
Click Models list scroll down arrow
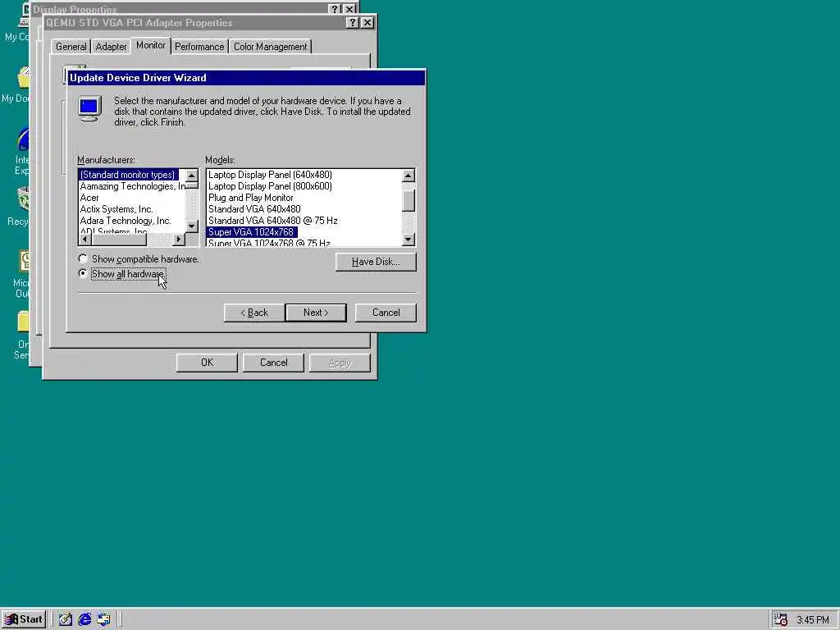(409, 240)
